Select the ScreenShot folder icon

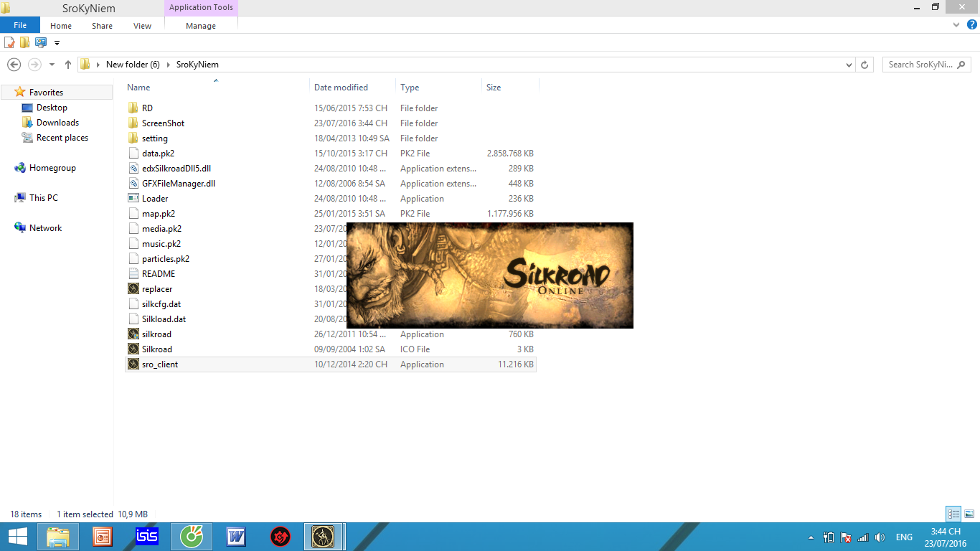pyautogui.click(x=133, y=123)
